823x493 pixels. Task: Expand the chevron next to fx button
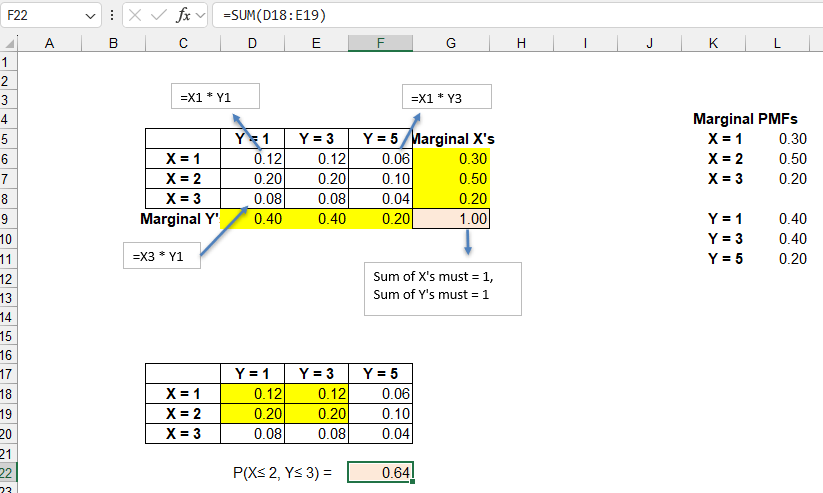click(x=201, y=16)
